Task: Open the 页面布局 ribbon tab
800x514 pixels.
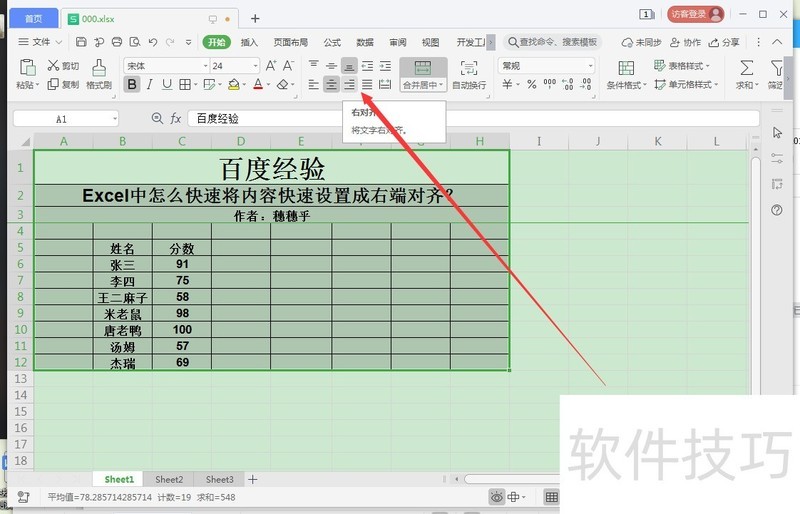Action: coord(290,42)
